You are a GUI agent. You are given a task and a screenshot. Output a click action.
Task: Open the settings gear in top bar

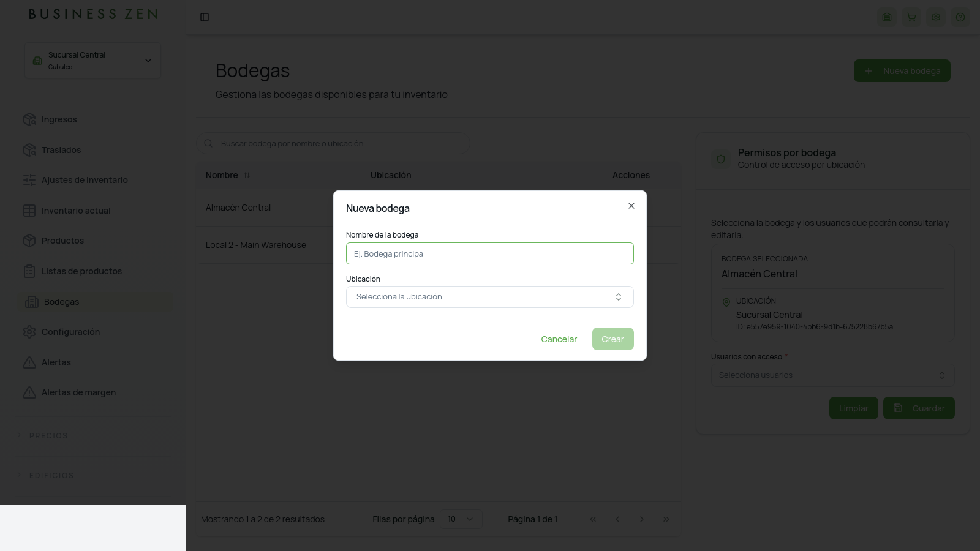click(936, 17)
